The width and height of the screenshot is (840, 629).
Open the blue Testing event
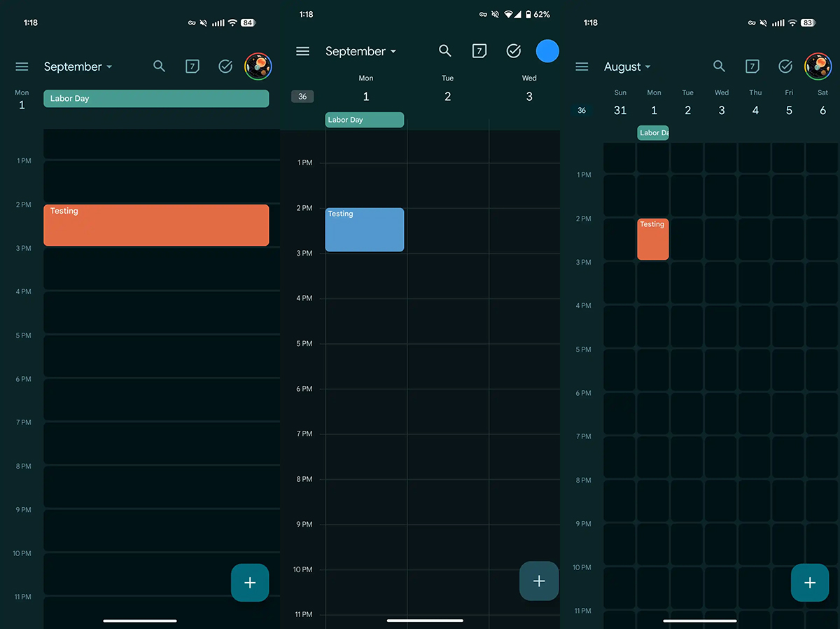365,230
